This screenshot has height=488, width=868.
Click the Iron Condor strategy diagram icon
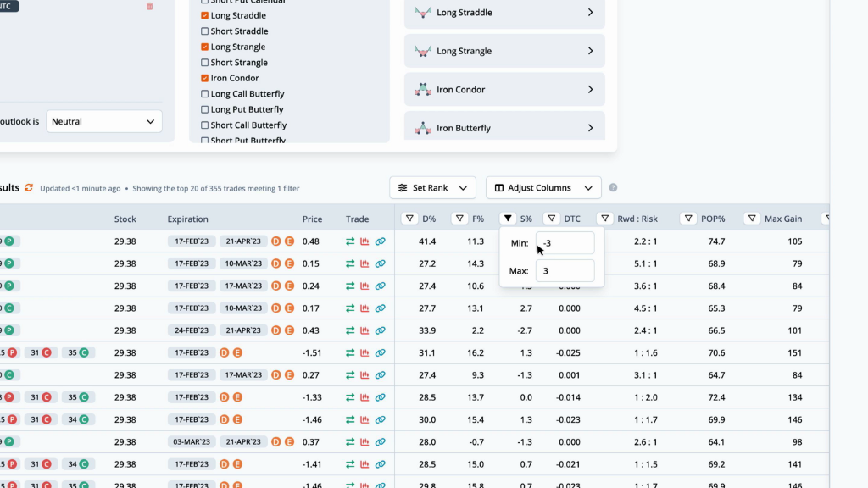423,89
